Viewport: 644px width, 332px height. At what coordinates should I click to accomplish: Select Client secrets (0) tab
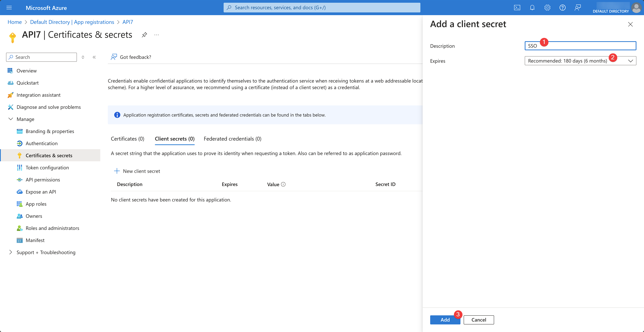(x=174, y=139)
